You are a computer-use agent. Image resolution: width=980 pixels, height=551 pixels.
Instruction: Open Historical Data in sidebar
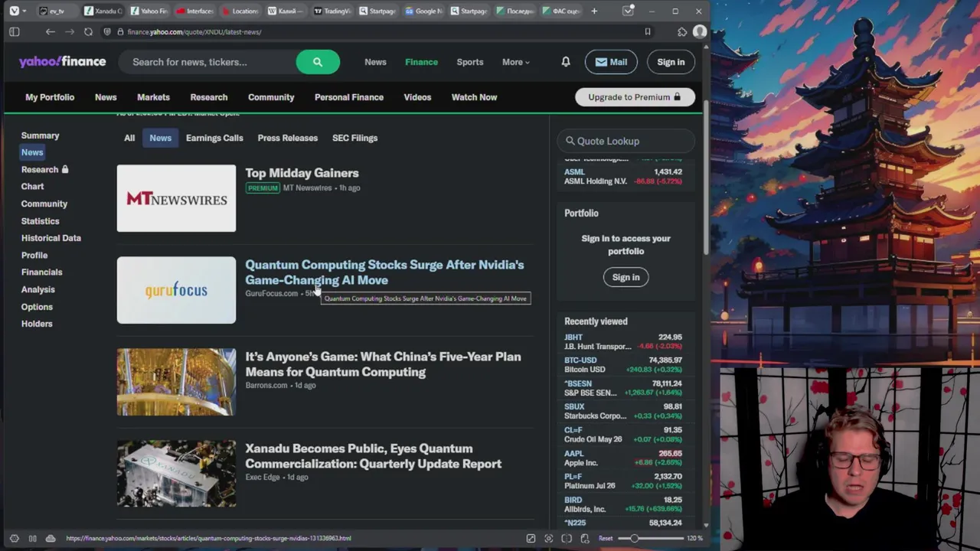51,238
